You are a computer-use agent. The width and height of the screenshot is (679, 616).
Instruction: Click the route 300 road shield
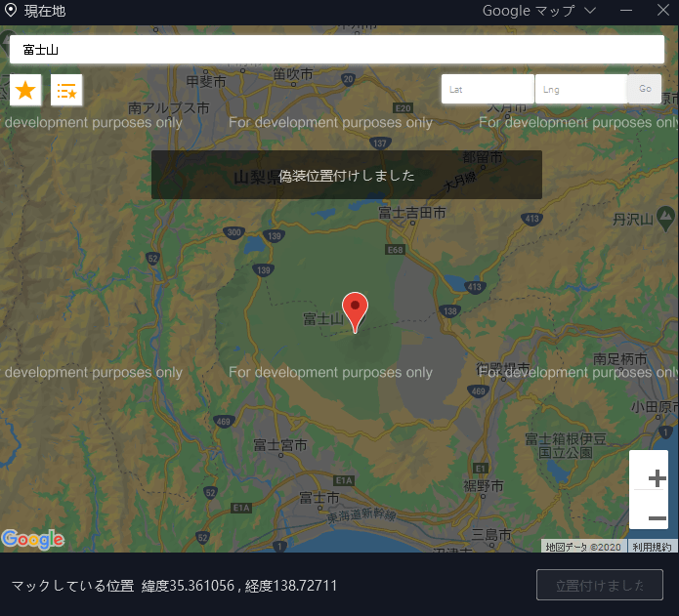pyautogui.click(x=233, y=232)
